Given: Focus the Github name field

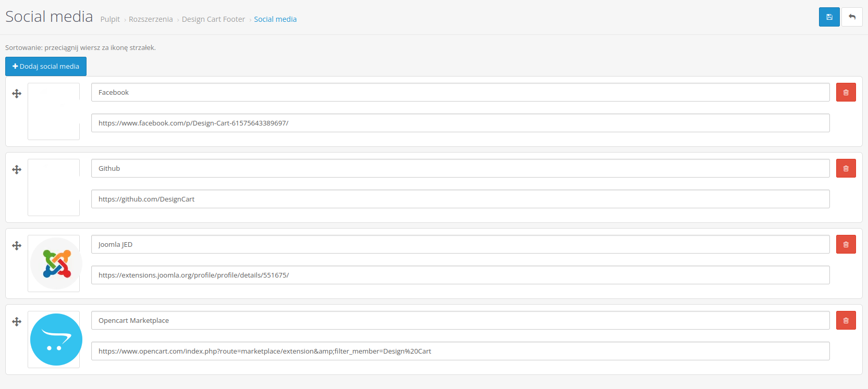Looking at the screenshot, I should click(460, 168).
